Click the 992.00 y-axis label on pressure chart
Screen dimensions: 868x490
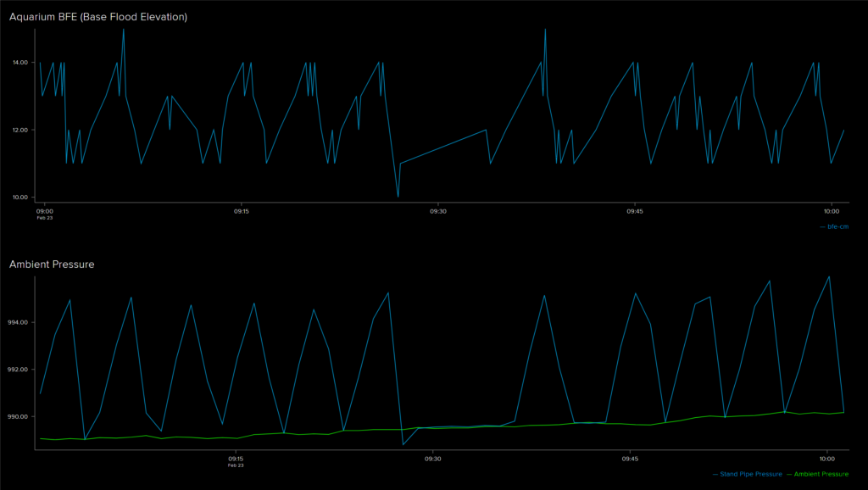[18, 370]
